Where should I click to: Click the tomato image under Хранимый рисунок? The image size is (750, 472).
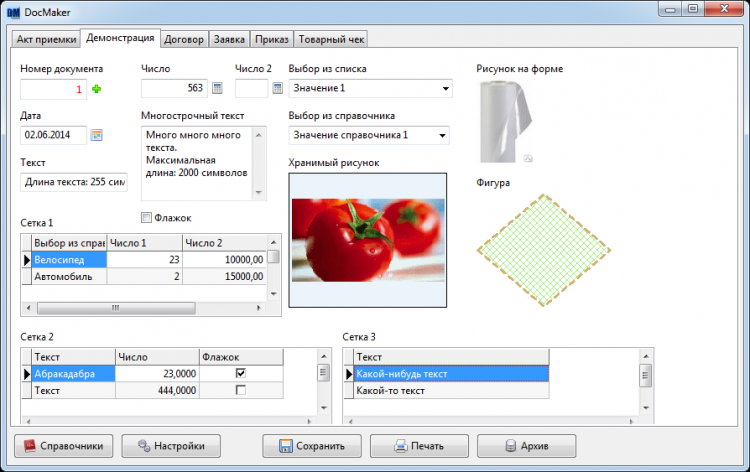(x=368, y=240)
